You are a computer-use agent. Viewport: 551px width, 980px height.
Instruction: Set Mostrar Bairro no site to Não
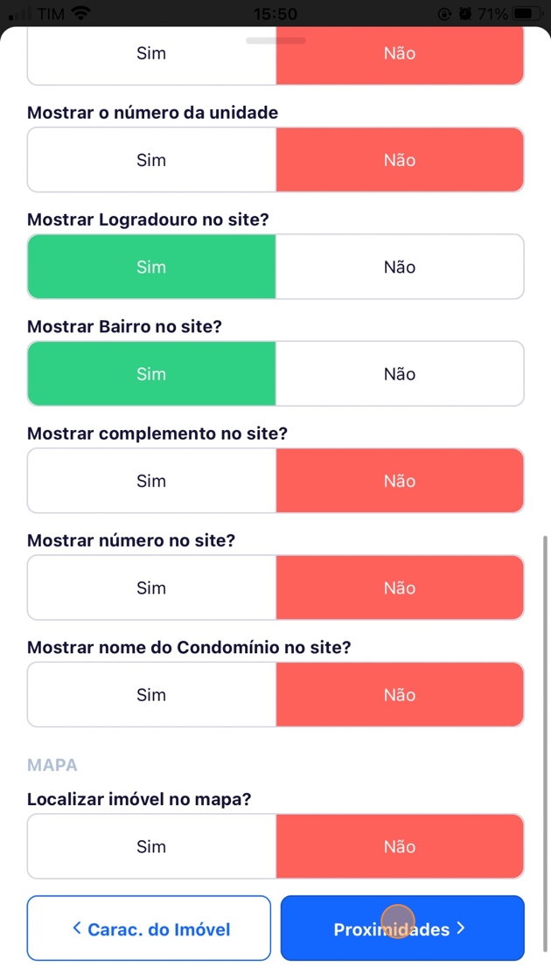tap(400, 374)
